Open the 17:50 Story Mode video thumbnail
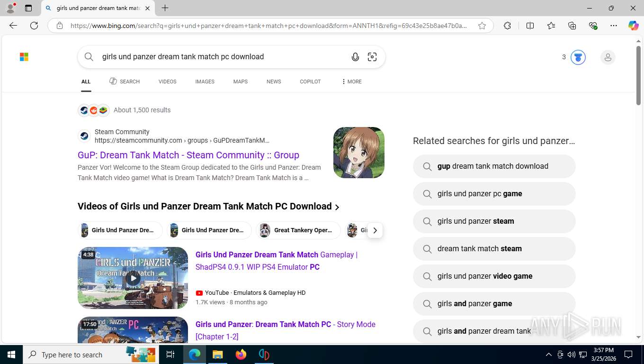 tap(133, 330)
